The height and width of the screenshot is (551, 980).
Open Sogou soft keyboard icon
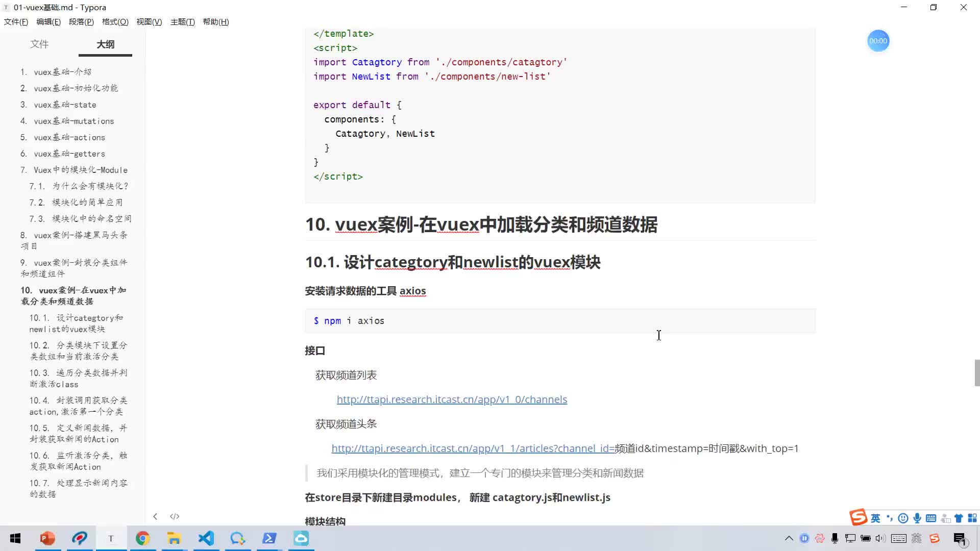[931, 518]
